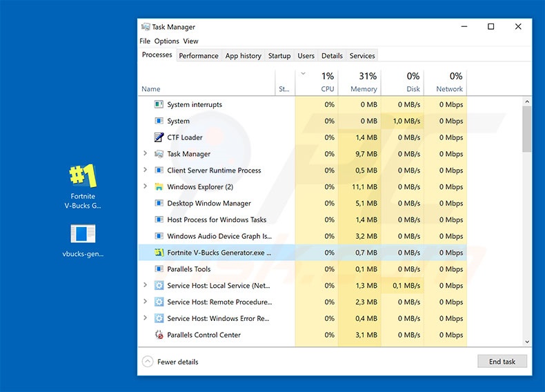Switch to the Startup tab
545x392 pixels.
[x=279, y=56]
